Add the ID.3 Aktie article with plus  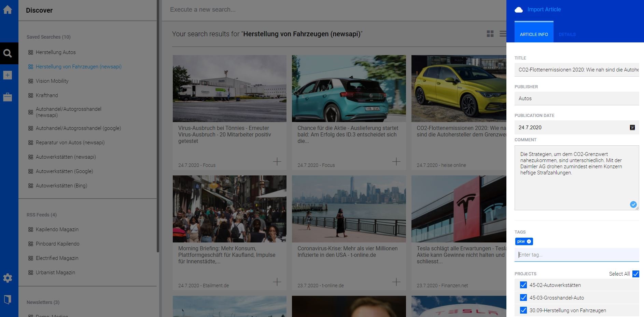coord(396,161)
